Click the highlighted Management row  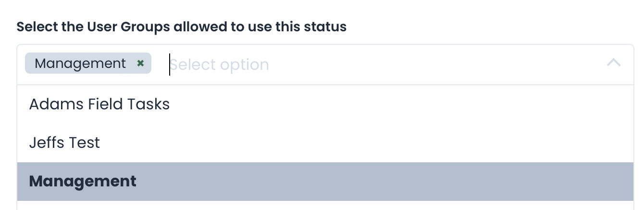tap(325, 181)
